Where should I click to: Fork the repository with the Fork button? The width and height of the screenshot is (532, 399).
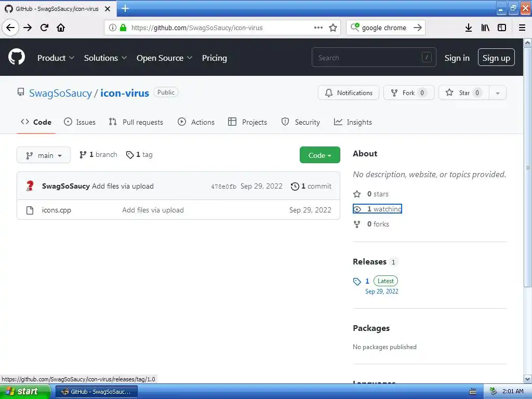pyautogui.click(x=408, y=93)
